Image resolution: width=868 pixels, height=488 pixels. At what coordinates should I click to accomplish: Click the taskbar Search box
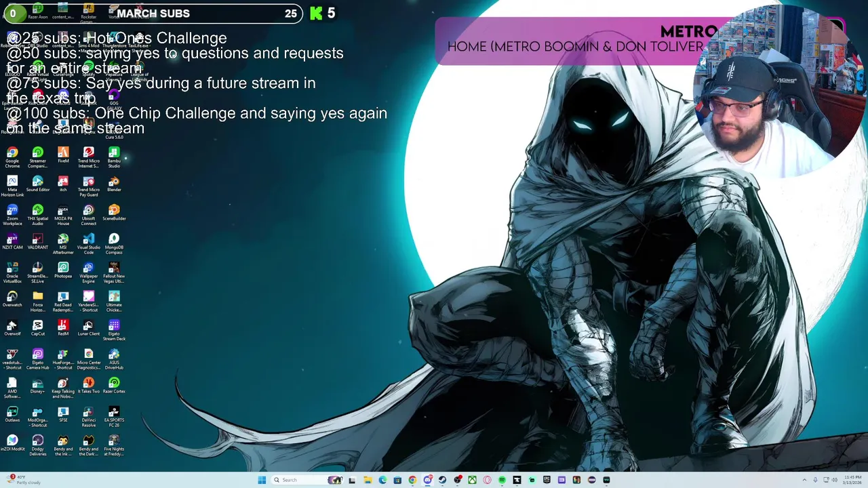click(x=307, y=480)
